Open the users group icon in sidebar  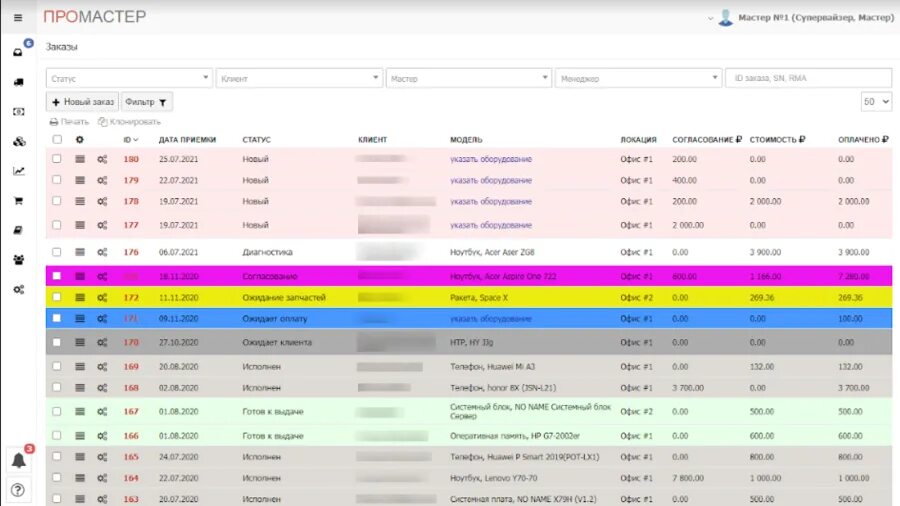click(18, 260)
